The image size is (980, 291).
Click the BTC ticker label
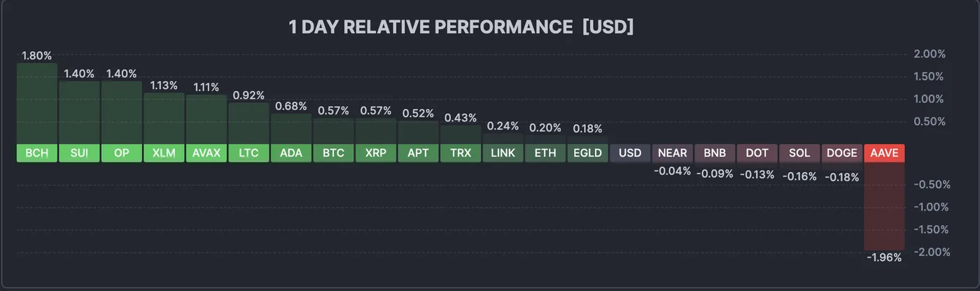pyautogui.click(x=333, y=153)
